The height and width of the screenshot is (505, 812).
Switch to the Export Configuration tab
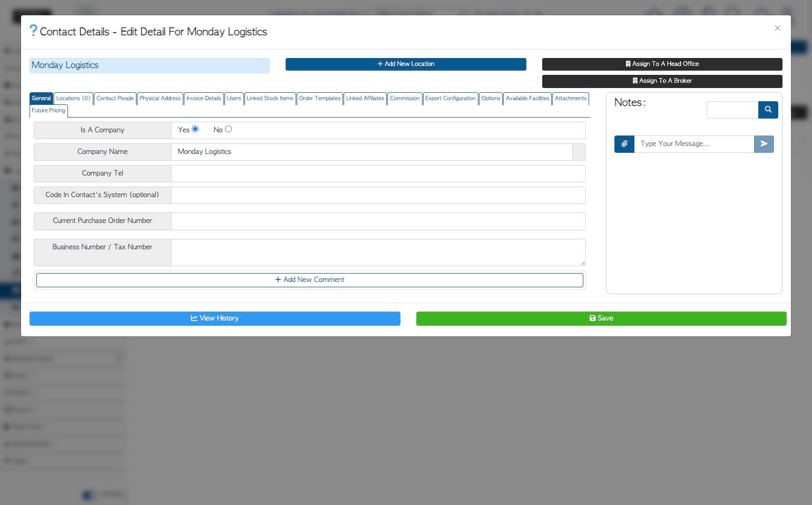point(451,99)
